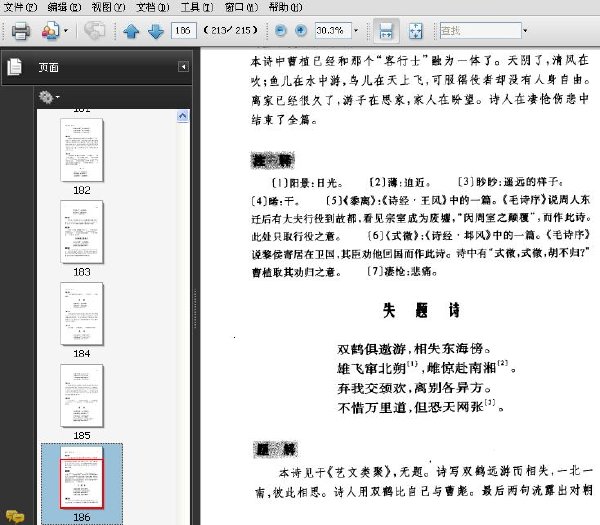Zoom in with the plus button
This screenshot has width=600, height=525.
click(301, 31)
